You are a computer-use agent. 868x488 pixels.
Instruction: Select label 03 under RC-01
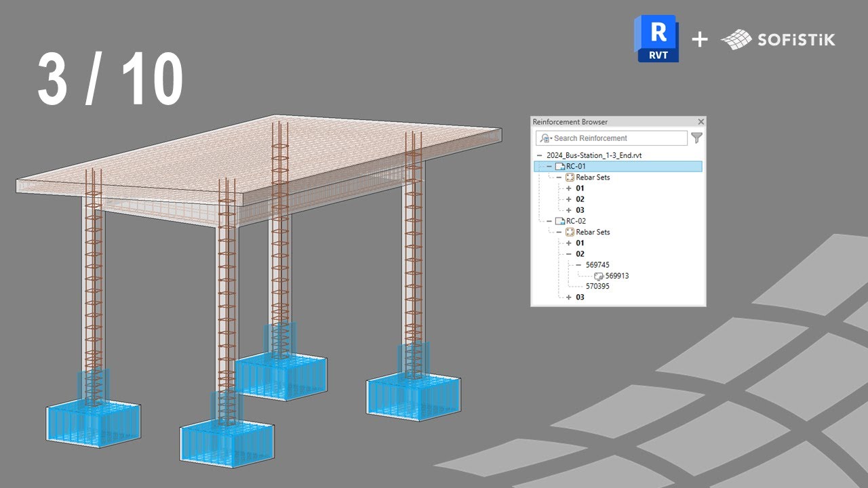(580, 210)
